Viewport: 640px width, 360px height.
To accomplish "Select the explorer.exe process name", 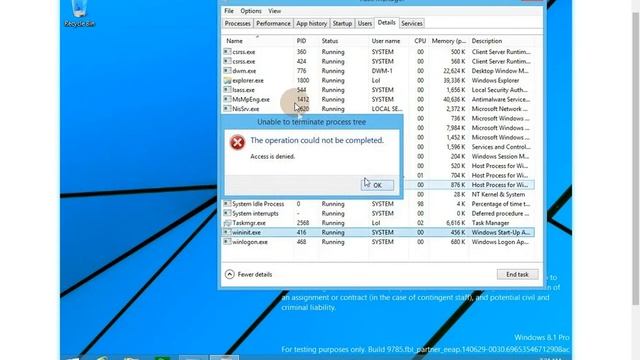I will point(248,80).
